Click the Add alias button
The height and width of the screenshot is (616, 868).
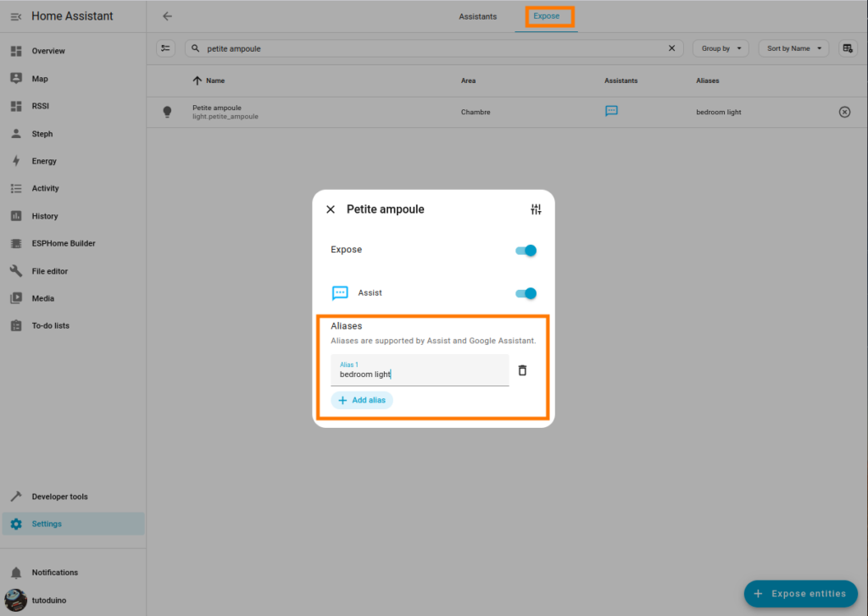[x=362, y=400]
